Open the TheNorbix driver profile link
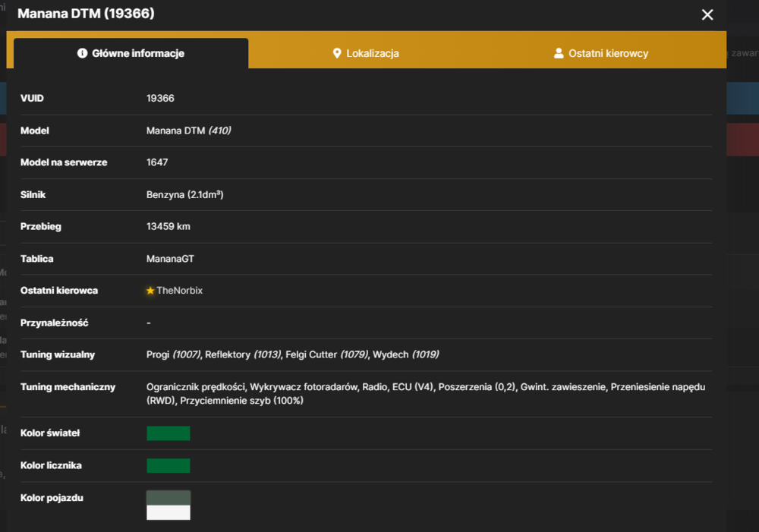Image resolution: width=759 pixels, height=532 pixels. coord(180,291)
